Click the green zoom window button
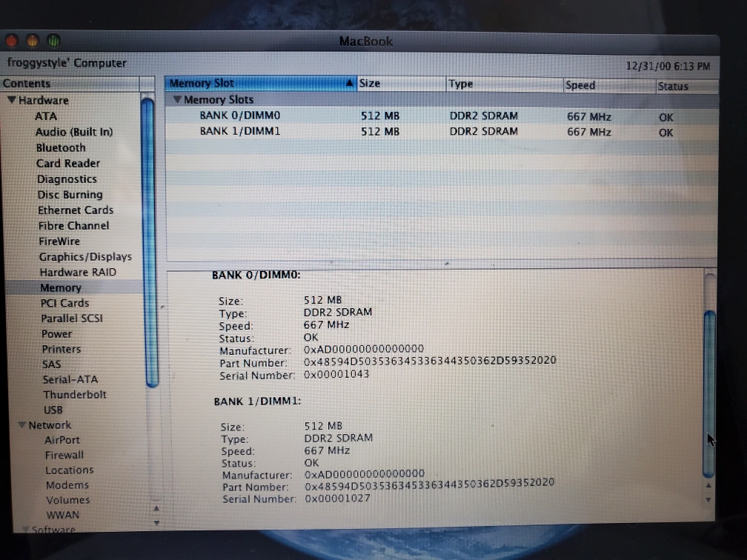 coord(54,41)
